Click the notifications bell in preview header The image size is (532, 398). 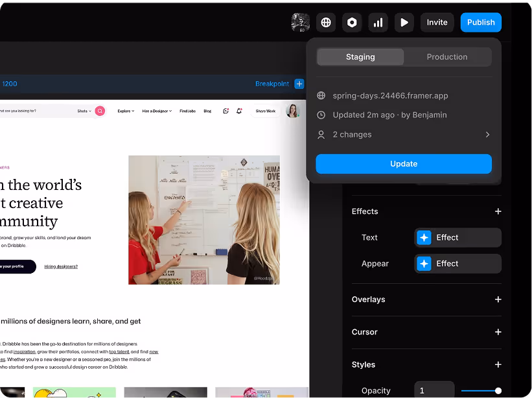[x=239, y=111]
